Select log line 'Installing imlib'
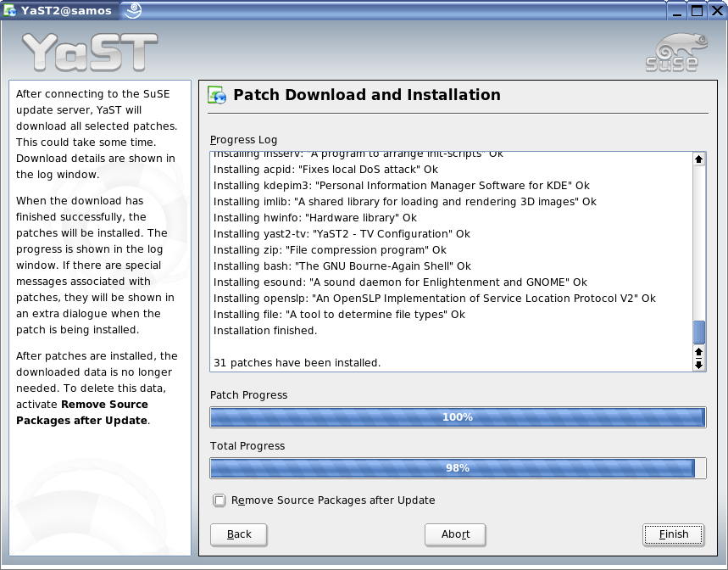 404,202
